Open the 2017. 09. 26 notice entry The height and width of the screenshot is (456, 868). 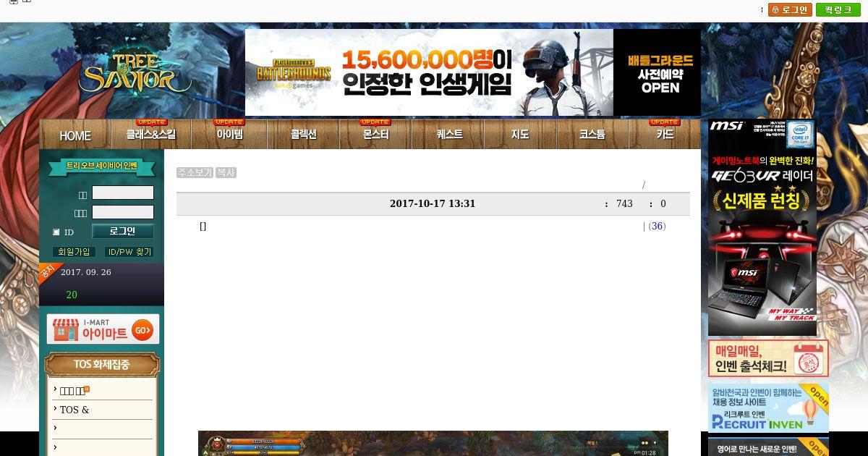86,272
